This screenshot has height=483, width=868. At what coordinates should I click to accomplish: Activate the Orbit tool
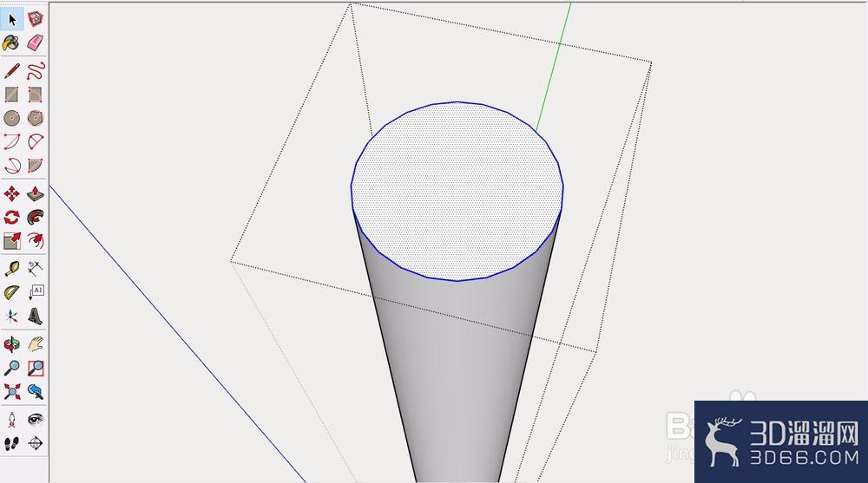coord(12,344)
